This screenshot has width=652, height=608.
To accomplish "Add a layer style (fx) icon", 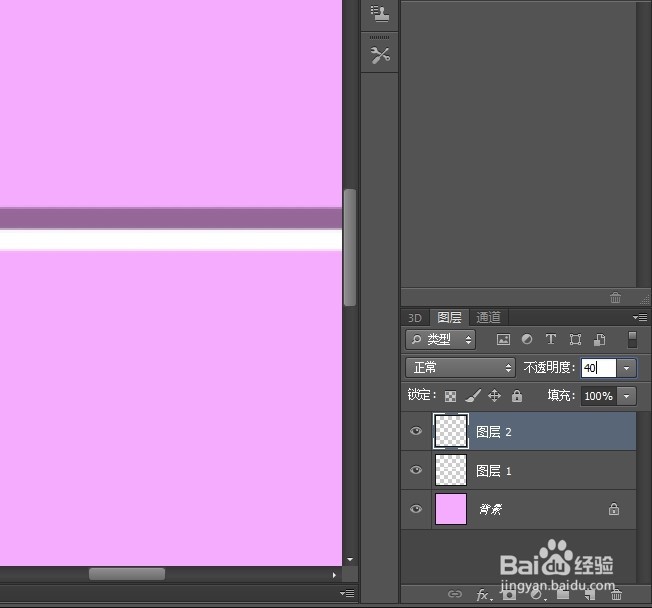I will pos(484,595).
